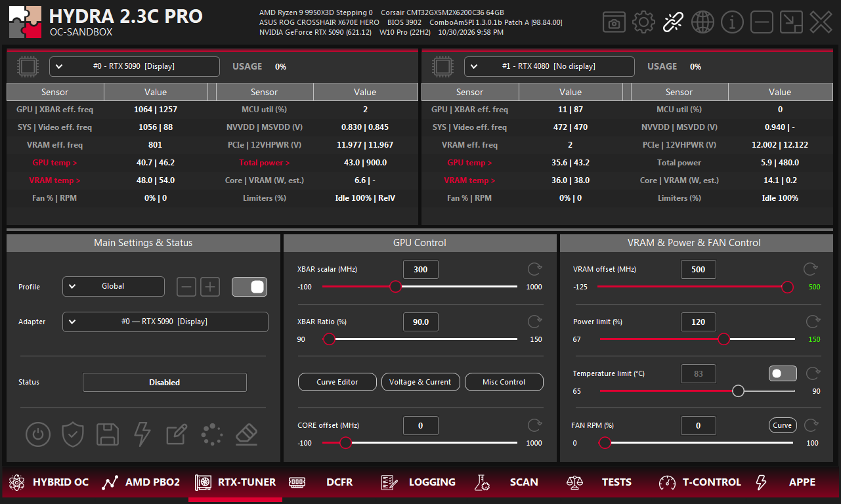Viewport: 841px width, 504px height.
Task: Open the globe web icon
Action: pos(702,22)
